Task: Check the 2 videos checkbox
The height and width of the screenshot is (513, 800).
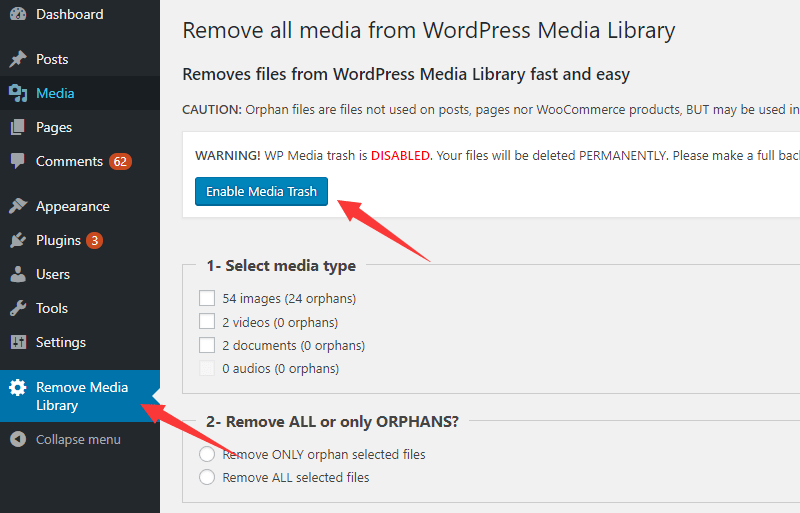Action: [207, 322]
